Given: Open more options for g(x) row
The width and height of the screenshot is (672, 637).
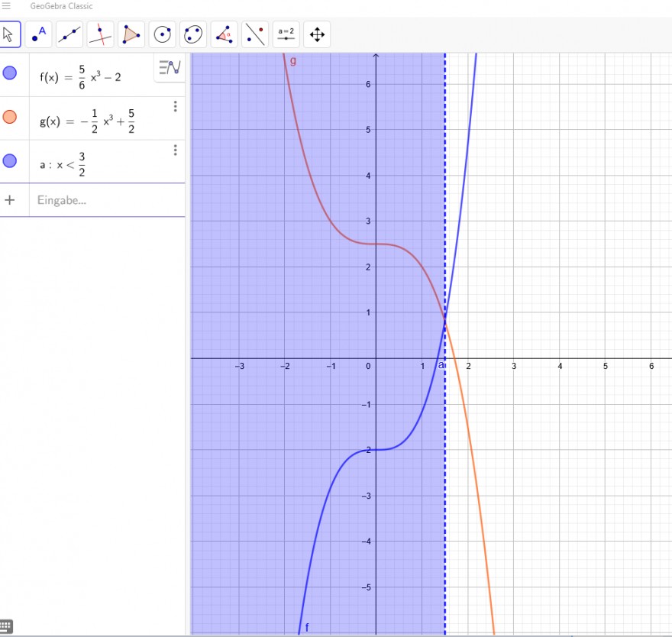Looking at the screenshot, I should (176, 106).
